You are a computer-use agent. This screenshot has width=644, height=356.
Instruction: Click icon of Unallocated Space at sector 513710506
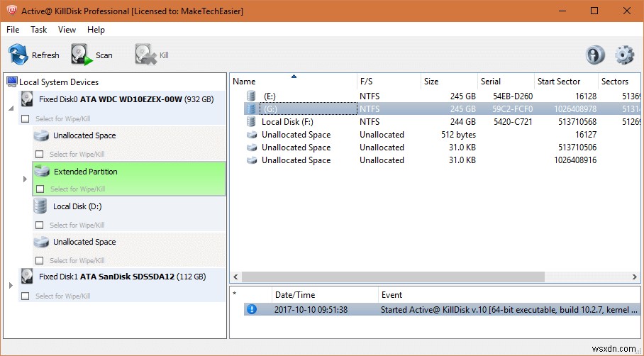(252, 148)
